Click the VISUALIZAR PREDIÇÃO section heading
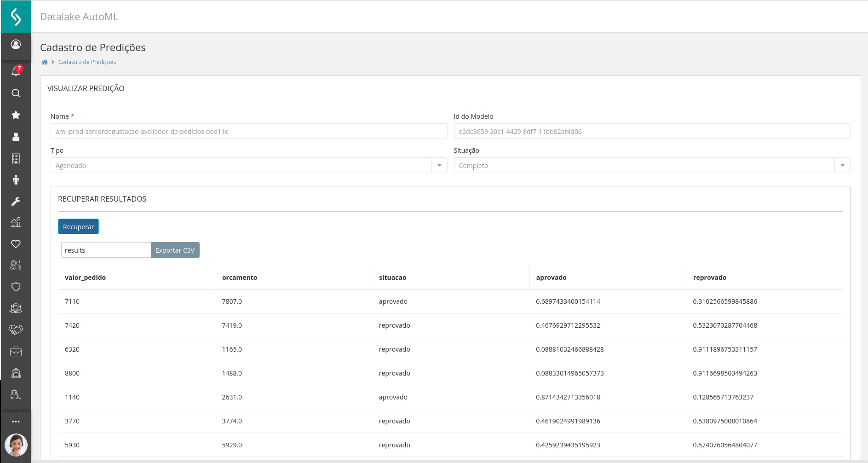Viewport: 868px width, 463px height. [86, 88]
